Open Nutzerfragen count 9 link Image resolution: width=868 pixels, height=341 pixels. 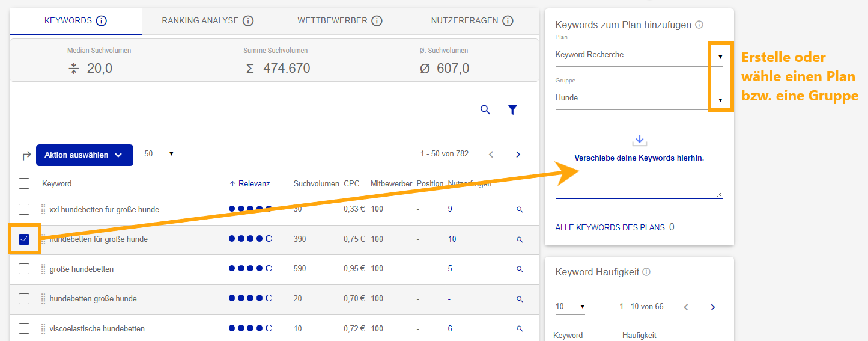[450, 209]
